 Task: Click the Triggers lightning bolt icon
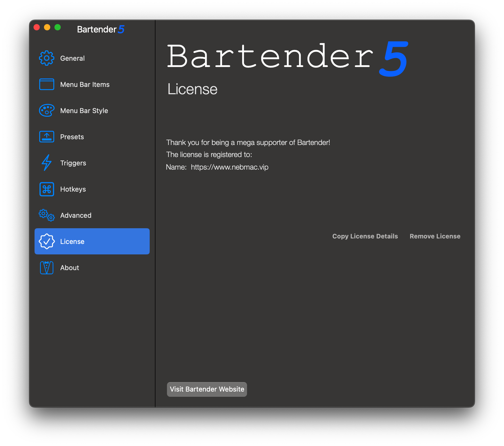[x=47, y=163]
